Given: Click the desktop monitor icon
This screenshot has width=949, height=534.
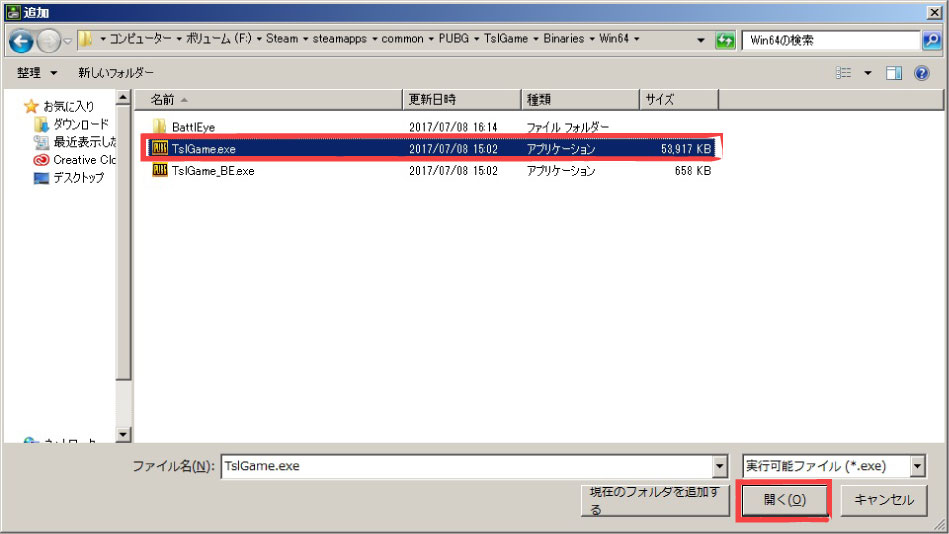Looking at the screenshot, I should coord(41,178).
